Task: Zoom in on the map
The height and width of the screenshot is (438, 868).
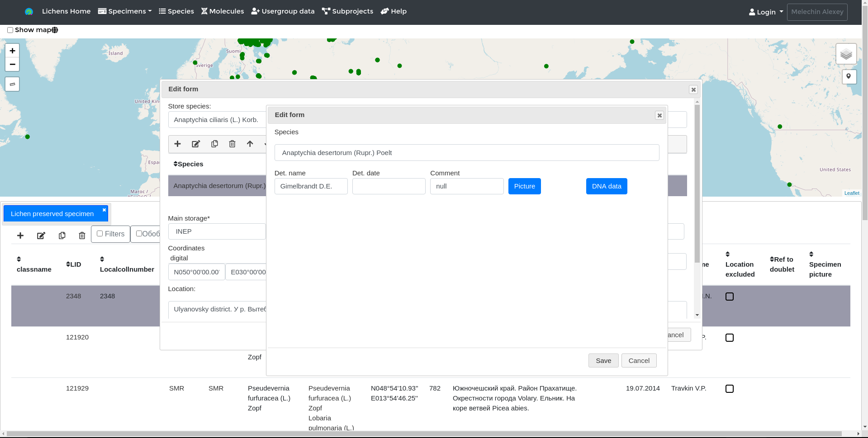Action: tap(12, 51)
